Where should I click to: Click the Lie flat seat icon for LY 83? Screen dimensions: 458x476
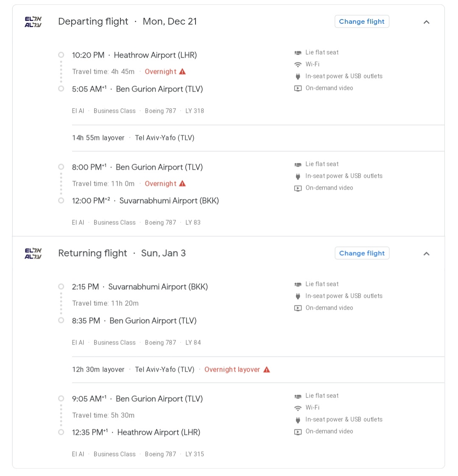click(x=298, y=165)
